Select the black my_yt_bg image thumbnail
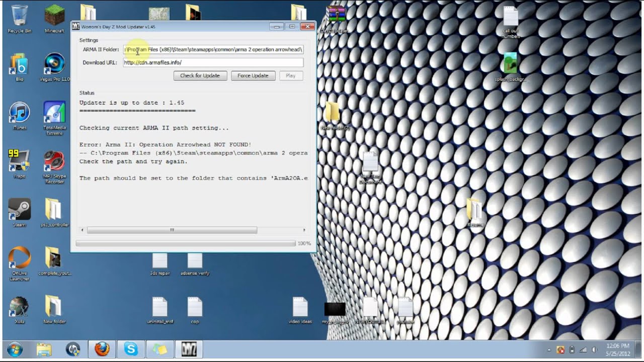644x362 pixels. coord(335,312)
